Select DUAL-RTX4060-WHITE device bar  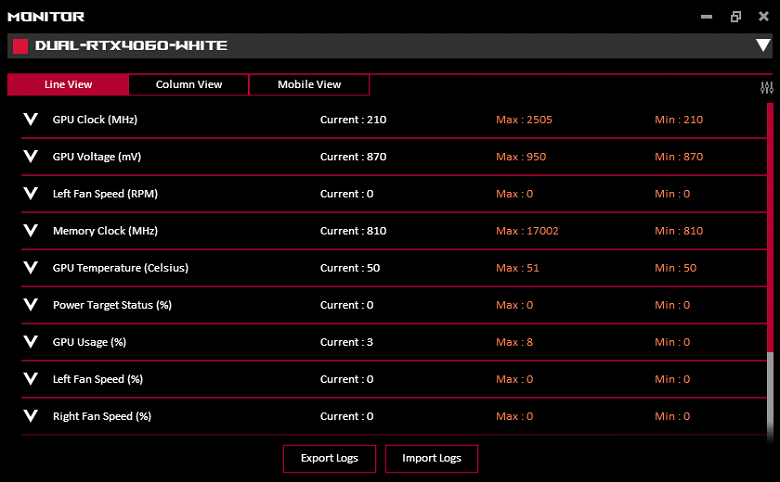click(x=390, y=46)
